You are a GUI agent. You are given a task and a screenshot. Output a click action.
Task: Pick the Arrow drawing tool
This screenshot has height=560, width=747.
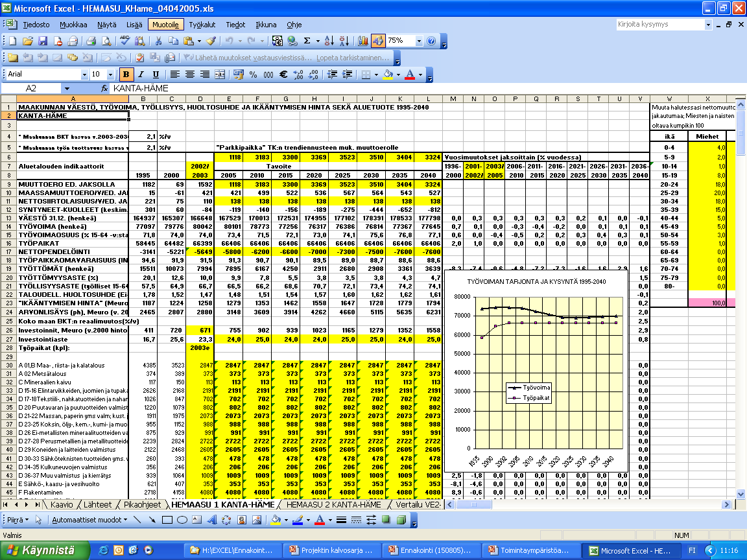pyautogui.click(x=152, y=520)
